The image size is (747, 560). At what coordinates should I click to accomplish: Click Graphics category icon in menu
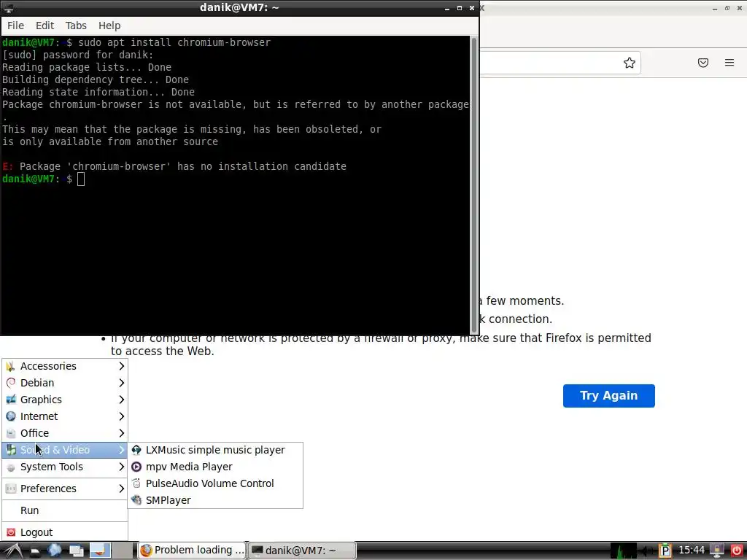pos(11,400)
